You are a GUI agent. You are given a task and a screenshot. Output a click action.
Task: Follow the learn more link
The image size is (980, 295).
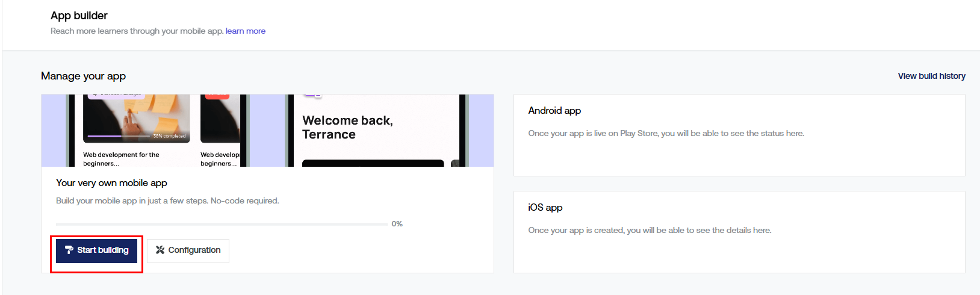pos(246,31)
